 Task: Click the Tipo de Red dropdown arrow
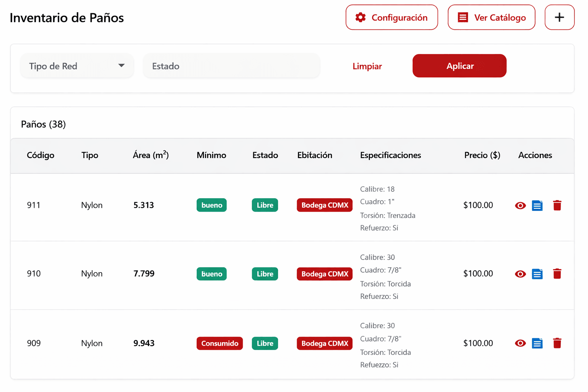pos(121,66)
